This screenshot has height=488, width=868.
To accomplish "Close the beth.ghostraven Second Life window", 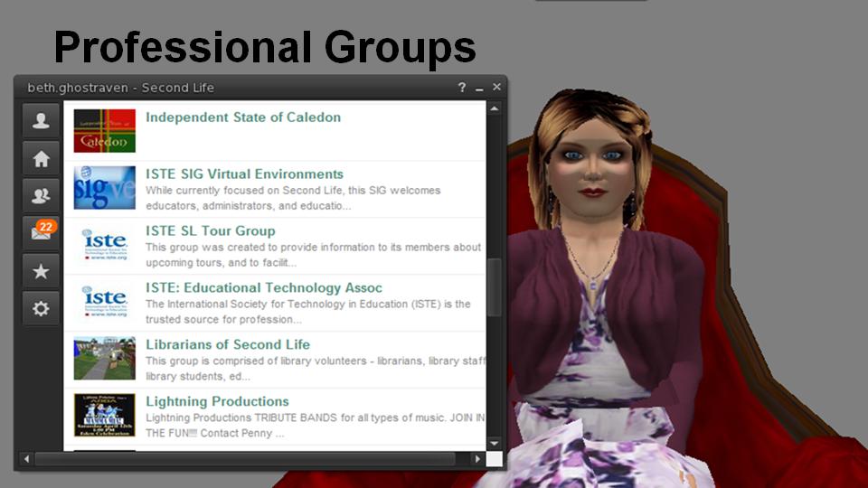I will 496,87.
